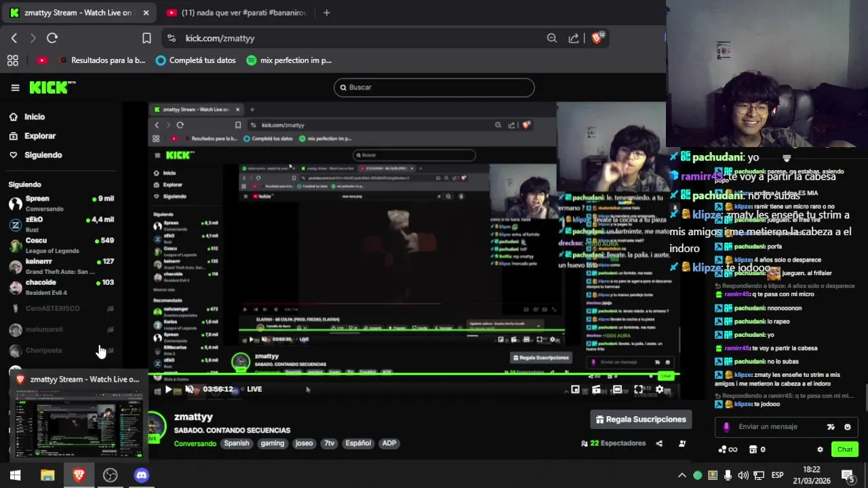Reload the Kick page

pos(52,39)
